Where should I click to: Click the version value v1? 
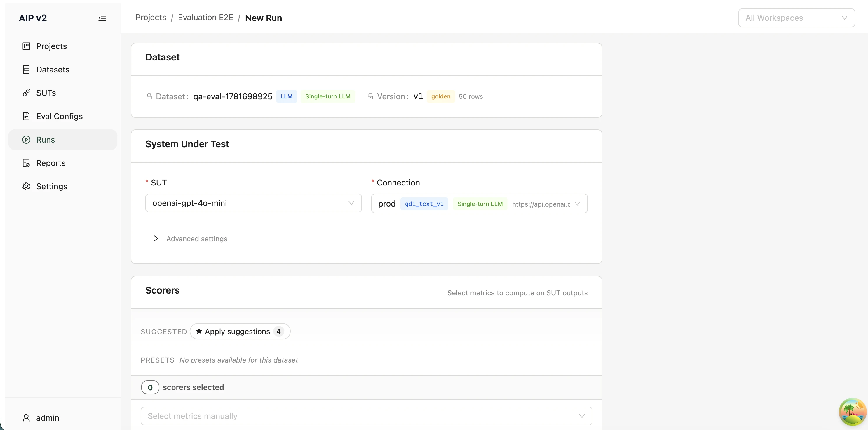(x=418, y=96)
